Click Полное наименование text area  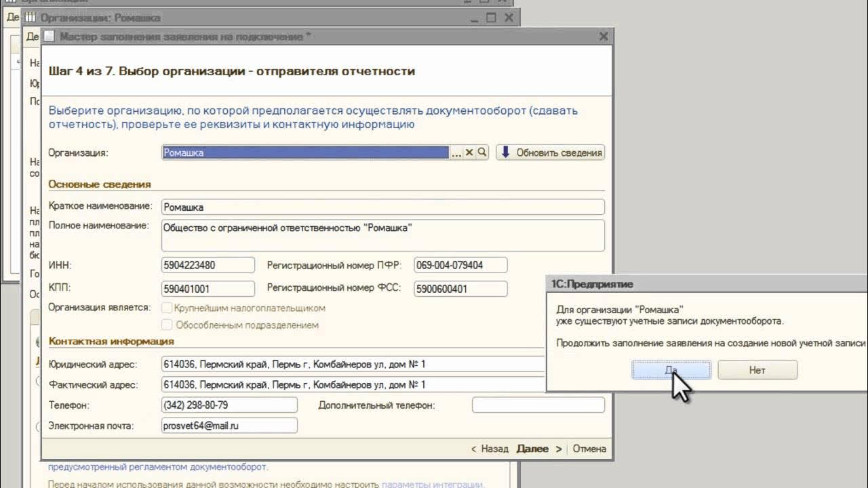click(383, 235)
